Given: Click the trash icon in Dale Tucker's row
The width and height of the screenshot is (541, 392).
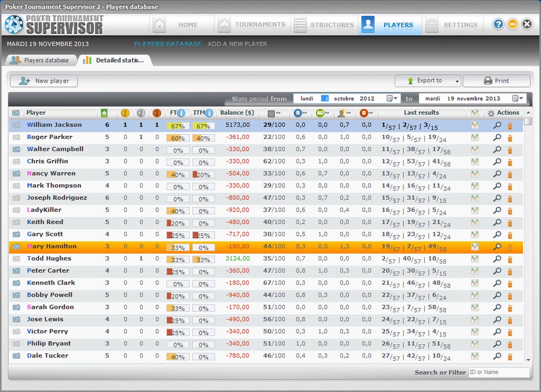Looking at the screenshot, I should [x=510, y=356].
